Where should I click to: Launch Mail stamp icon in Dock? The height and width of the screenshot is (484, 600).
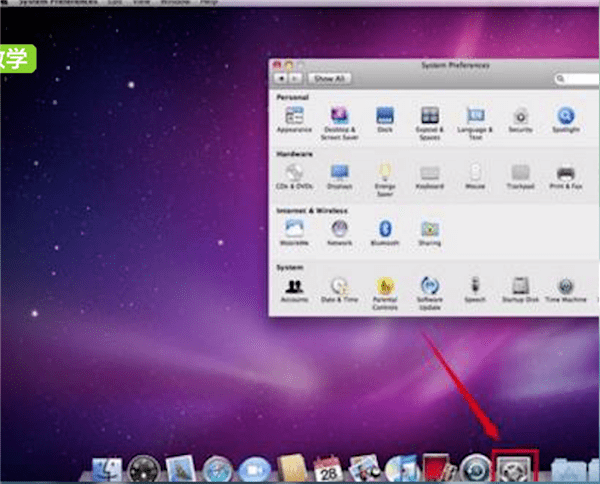[181, 468]
